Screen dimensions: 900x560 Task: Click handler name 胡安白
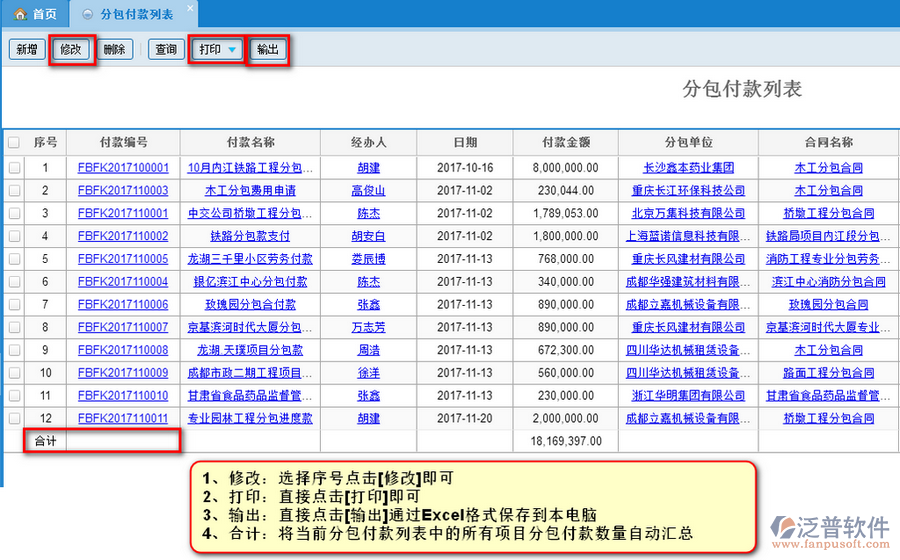pyautogui.click(x=368, y=236)
